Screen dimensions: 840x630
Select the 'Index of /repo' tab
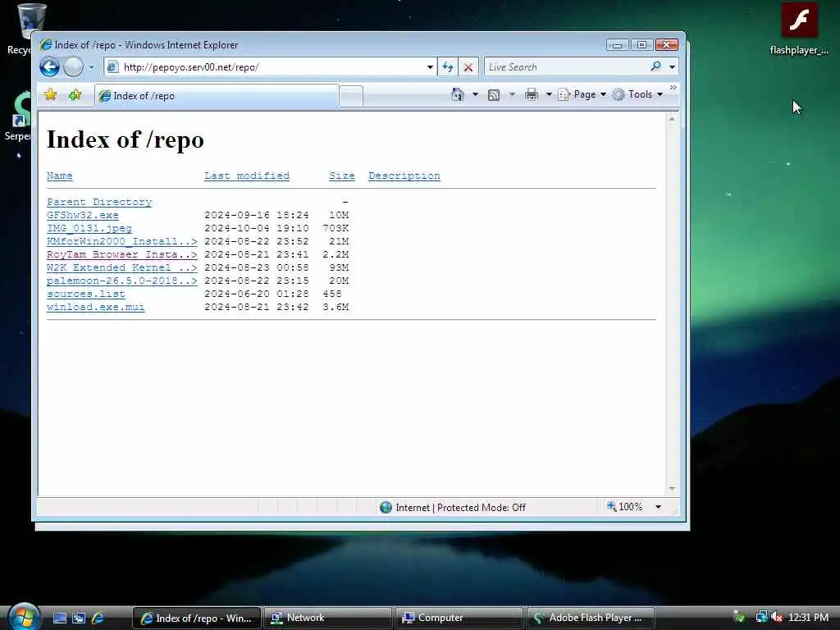point(217,96)
